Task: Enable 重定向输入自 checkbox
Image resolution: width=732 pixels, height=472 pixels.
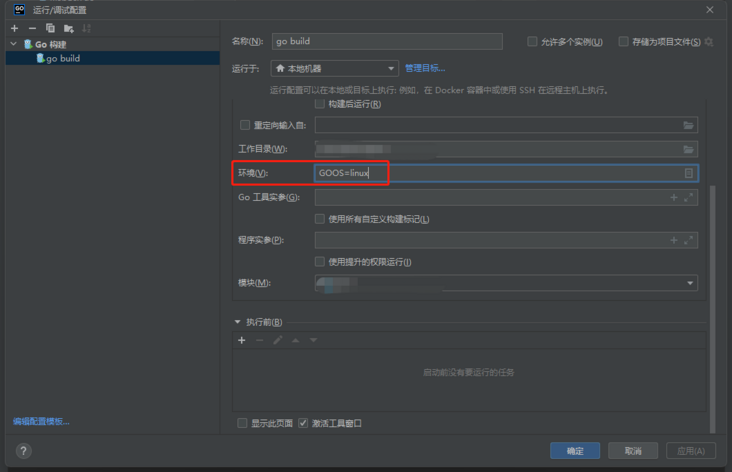Action: [x=245, y=125]
